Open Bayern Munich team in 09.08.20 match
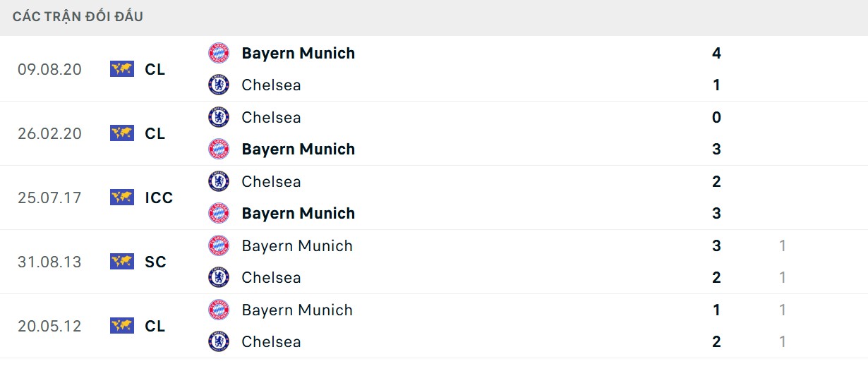The height and width of the screenshot is (371, 868). click(x=298, y=53)
